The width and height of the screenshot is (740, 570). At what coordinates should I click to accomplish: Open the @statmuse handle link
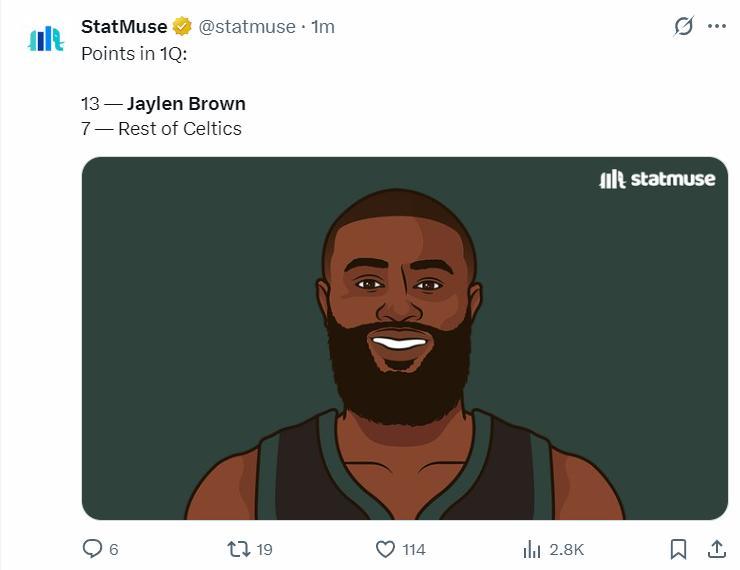click(x=246, y=27)
